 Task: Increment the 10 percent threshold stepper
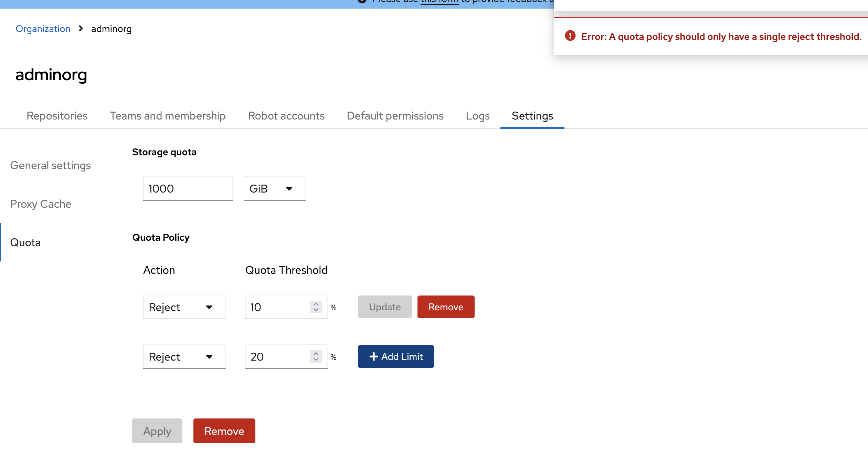tap(316, 304)
